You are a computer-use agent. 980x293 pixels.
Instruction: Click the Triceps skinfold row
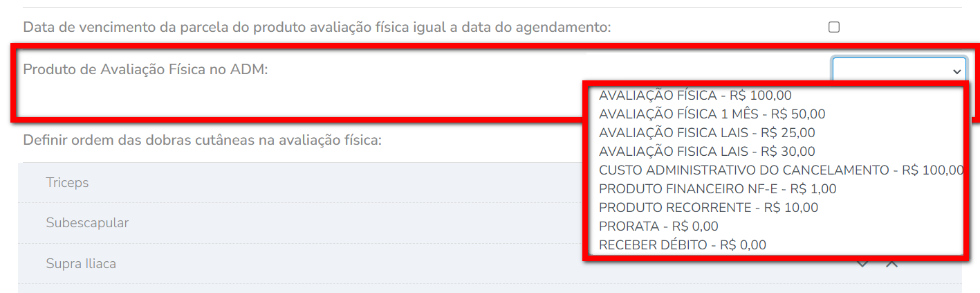coord(67,183)
